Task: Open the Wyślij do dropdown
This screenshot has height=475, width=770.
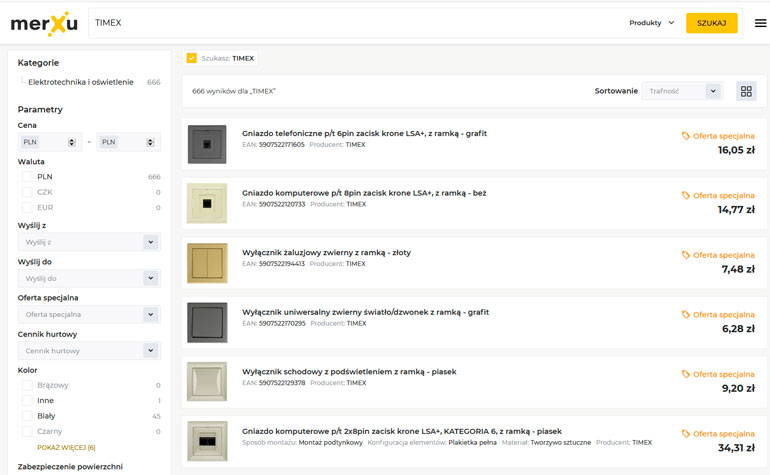Action: (x=89, y=279)
